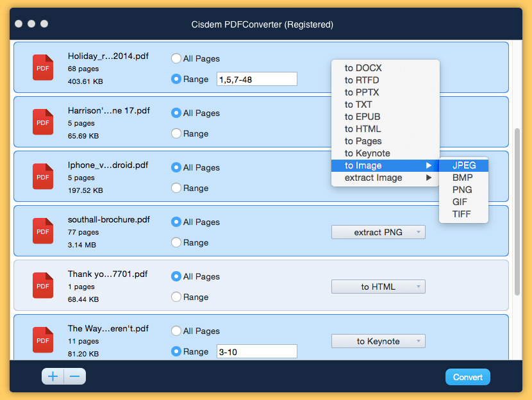The image size is (532, 400).
Task: Click The Way...eren't.pdf file icon
Action: (43, 340)
